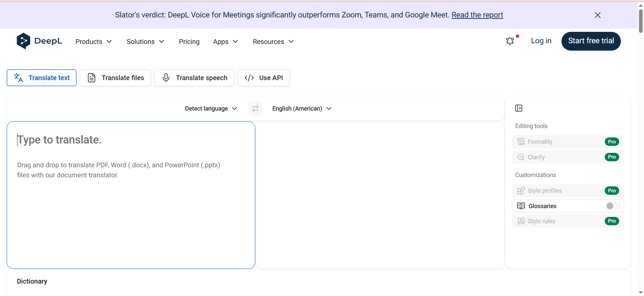
Task: Open the notifications bell
Action: (x=510, y=41)
